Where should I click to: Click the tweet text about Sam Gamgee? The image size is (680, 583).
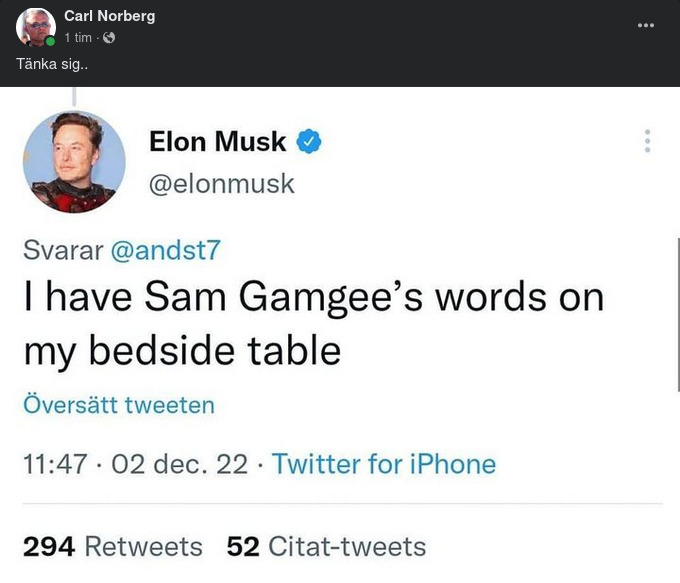pos(313,323)
